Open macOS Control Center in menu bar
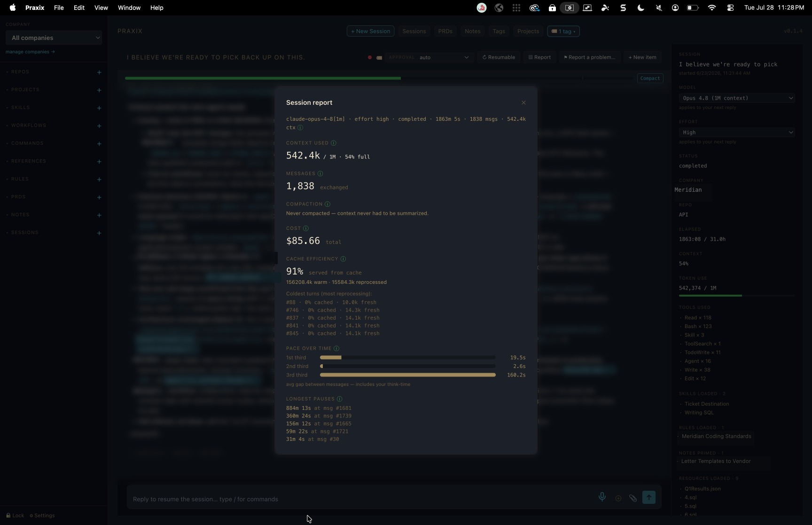The image size is (812, 525). tap(730, 8)
